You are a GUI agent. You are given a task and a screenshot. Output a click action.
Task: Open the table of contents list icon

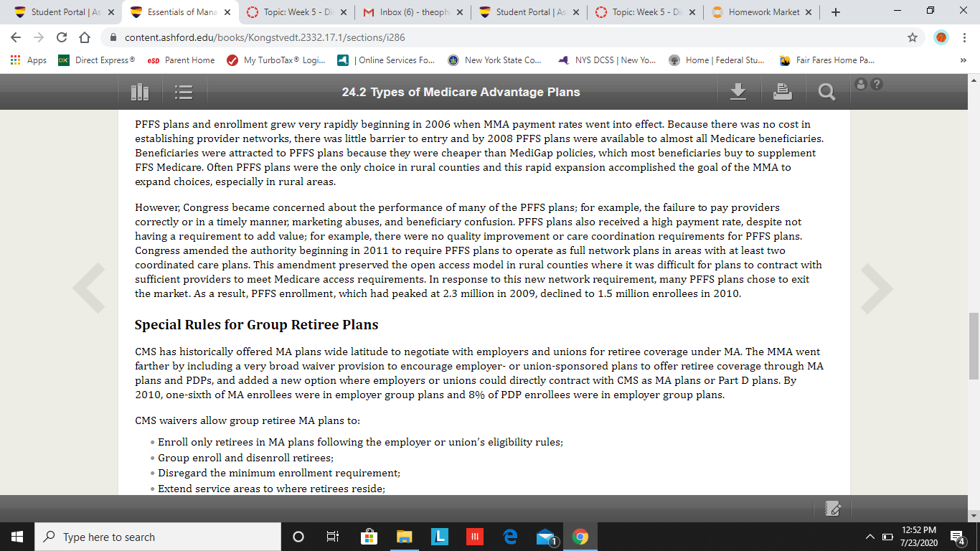click(x=184, y=92)
